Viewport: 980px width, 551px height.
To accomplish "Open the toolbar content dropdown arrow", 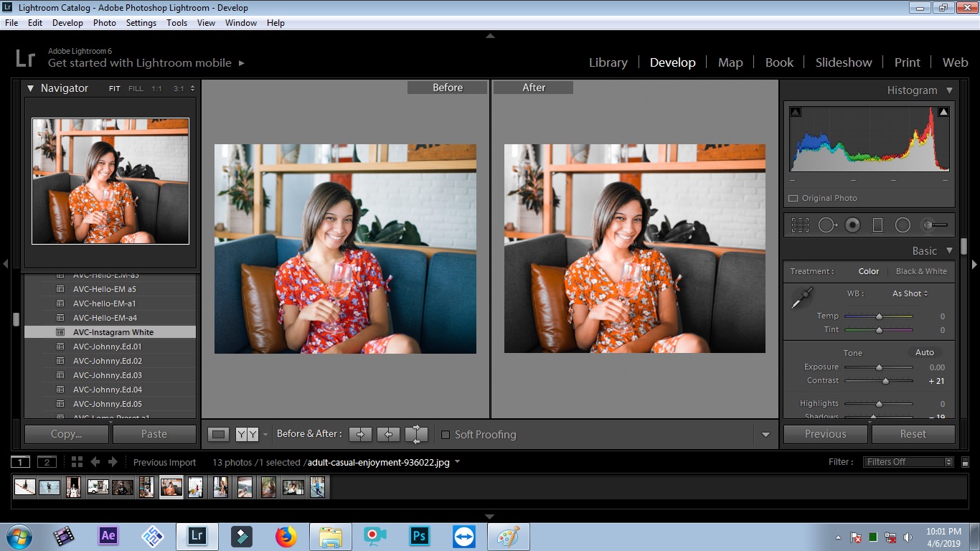I will (x=765, y=435).
